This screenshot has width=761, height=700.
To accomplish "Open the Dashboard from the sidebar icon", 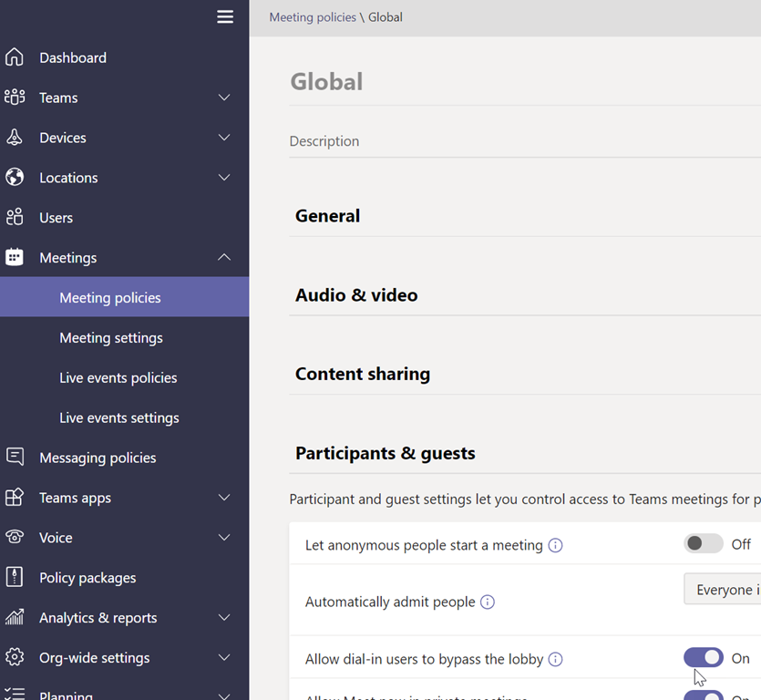I will pyautogui.click(x=15, y=57).
